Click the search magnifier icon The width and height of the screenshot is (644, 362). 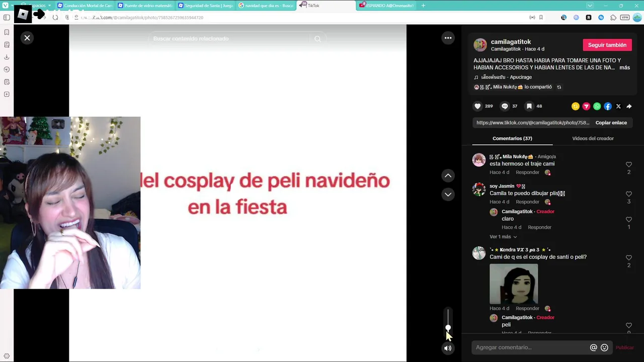[x=317, y=39]
